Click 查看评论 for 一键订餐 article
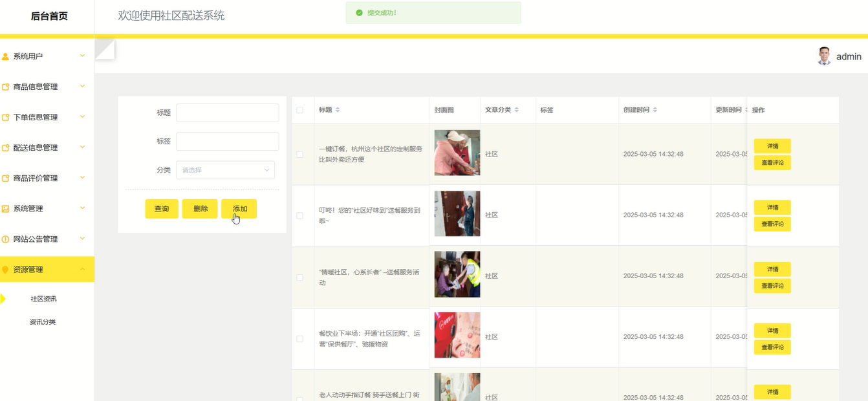Screen dimensions: 868x401 pyautogui.click(x=772, y=162)
